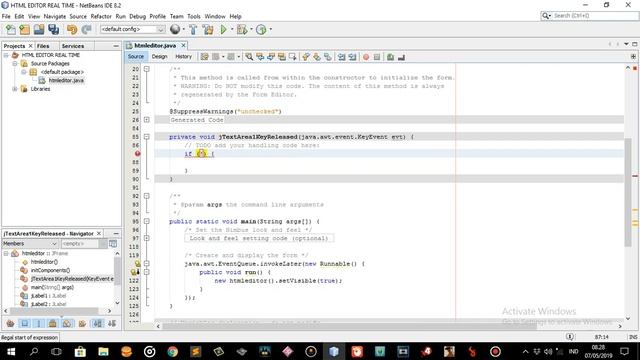Toggle Show Non-Public Members in Navigator
This screenshot has width=640, height=360.
(53, 324)
